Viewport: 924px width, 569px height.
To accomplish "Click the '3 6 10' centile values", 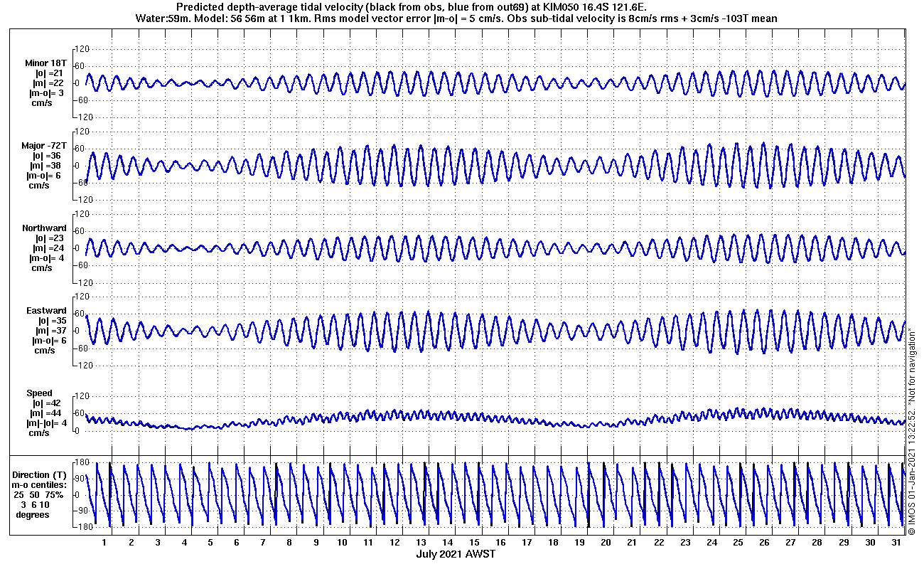I will point(36,504).
